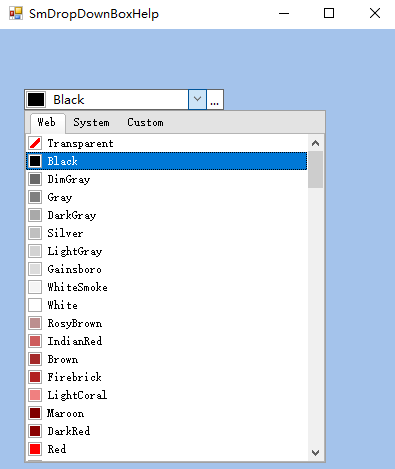Image resolution: width=395 pixels, height=469 pixels.
Task: Select DarkRed list item
Action: coord(167,431)
